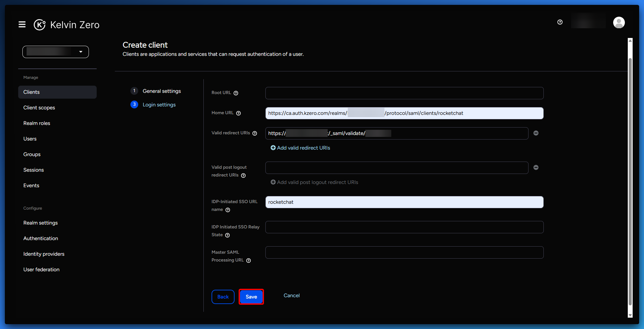644x329 pixels.
Task: Click Add valid post logout redirect URIs
Action: [314, 182]
